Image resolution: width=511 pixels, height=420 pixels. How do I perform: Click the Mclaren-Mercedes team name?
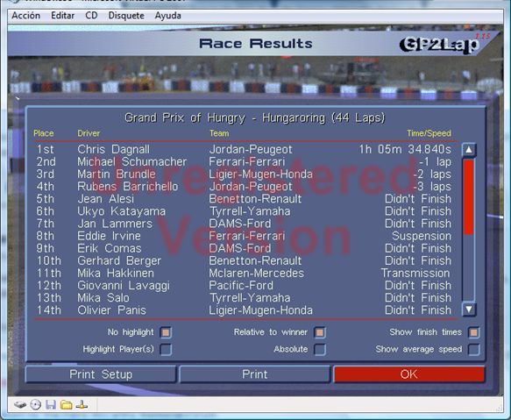tap(257, 274)
